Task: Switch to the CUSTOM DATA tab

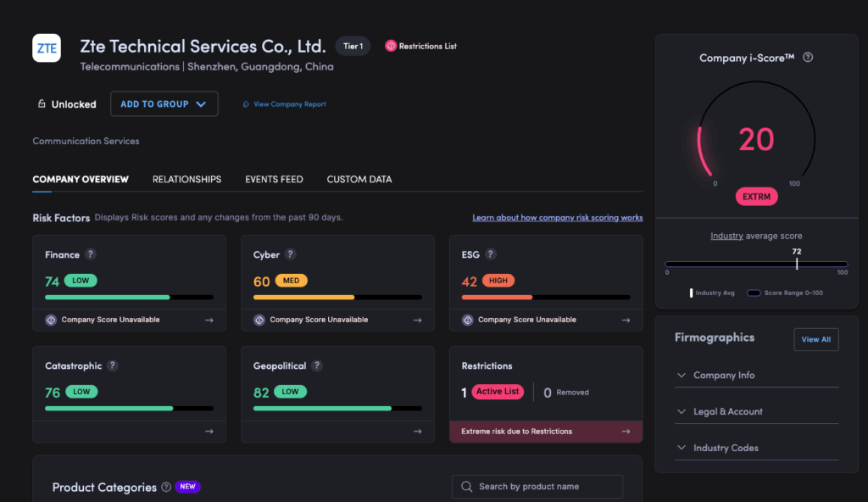Action: tap(359, 180)
